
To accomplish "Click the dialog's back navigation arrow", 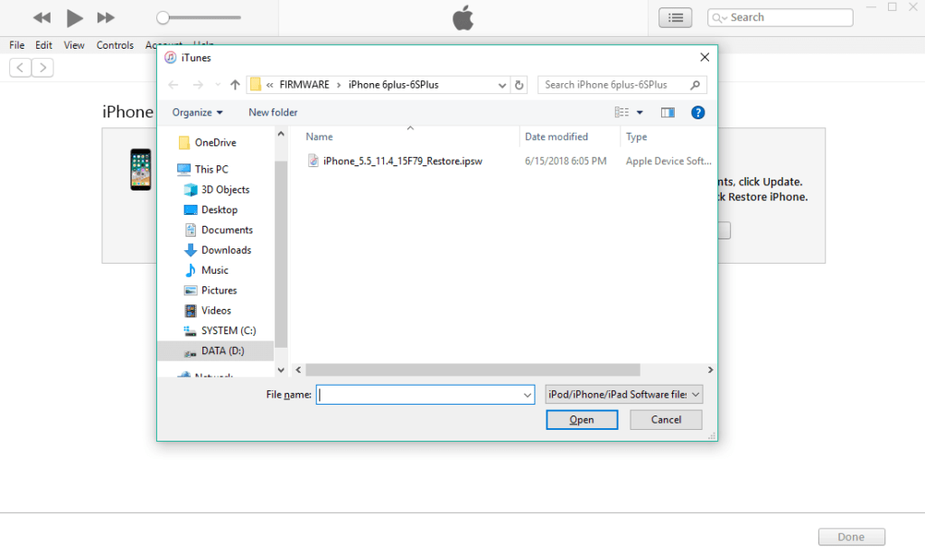I will (173, 85).
